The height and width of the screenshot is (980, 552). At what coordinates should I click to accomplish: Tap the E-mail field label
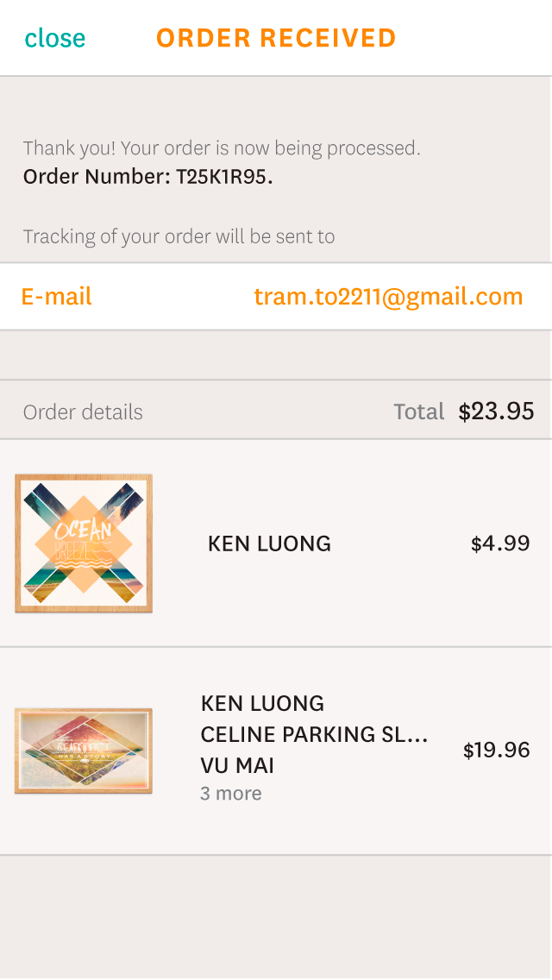coord(56,297)
